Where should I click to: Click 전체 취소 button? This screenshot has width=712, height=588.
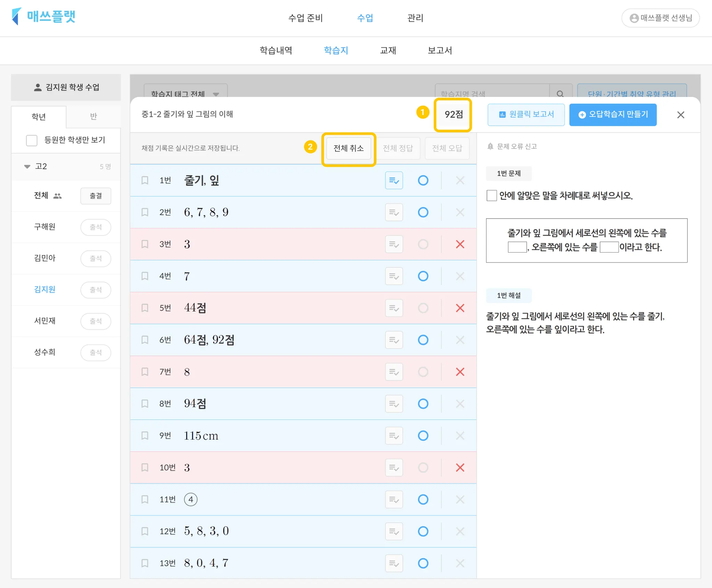pos(348,148)
